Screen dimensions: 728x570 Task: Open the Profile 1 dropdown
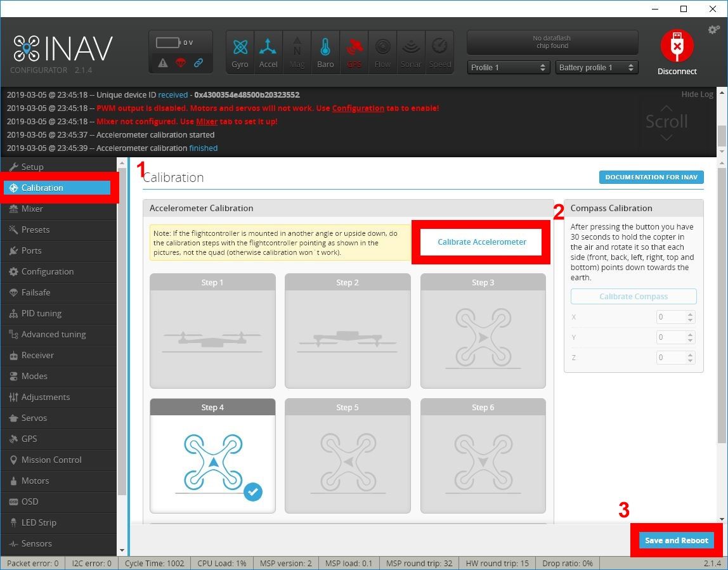point(507,68)
